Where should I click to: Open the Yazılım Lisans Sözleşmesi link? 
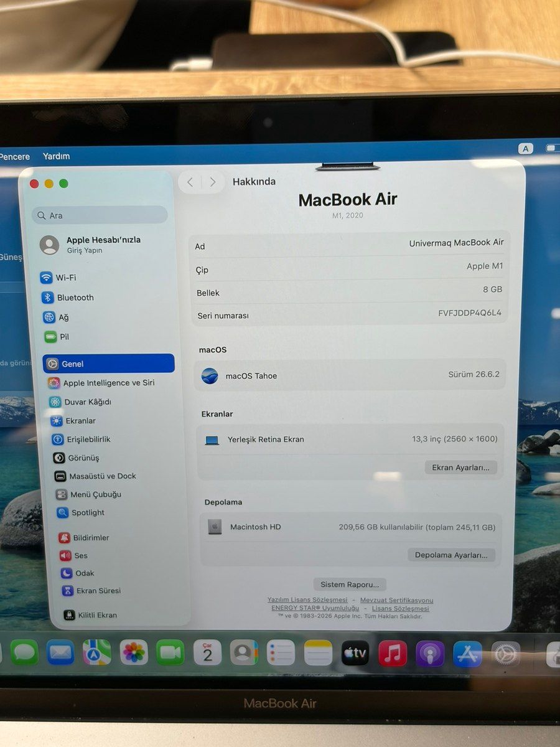[x=307, y=600]
